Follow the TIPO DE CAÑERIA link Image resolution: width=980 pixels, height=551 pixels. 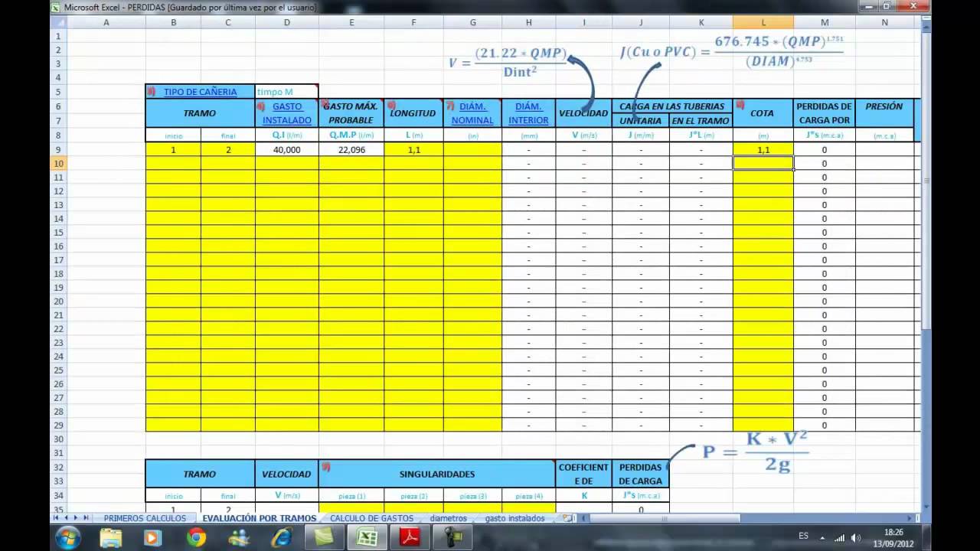(200, 92)
